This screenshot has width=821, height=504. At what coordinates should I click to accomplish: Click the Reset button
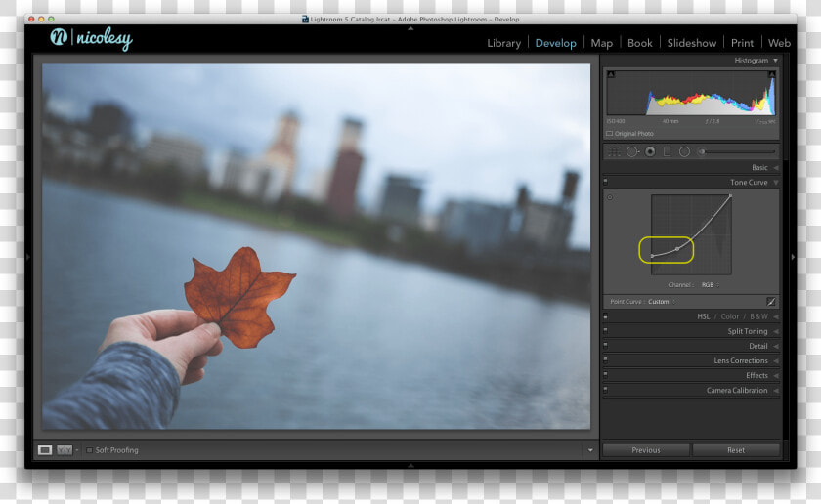(736, 450)
